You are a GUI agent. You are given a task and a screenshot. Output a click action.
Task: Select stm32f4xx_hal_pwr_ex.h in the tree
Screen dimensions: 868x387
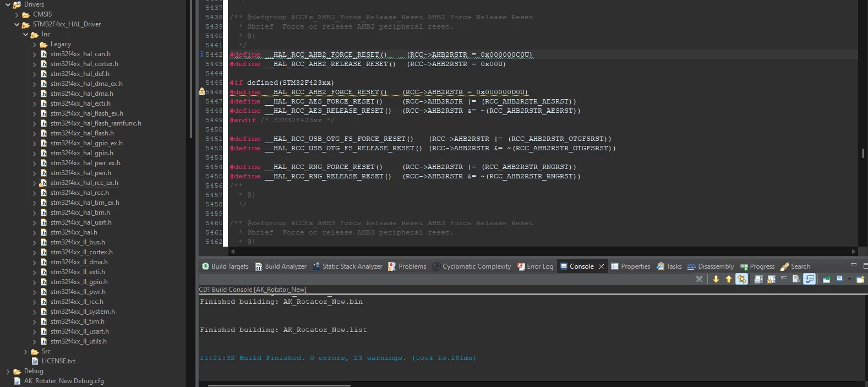pos(85,163)
